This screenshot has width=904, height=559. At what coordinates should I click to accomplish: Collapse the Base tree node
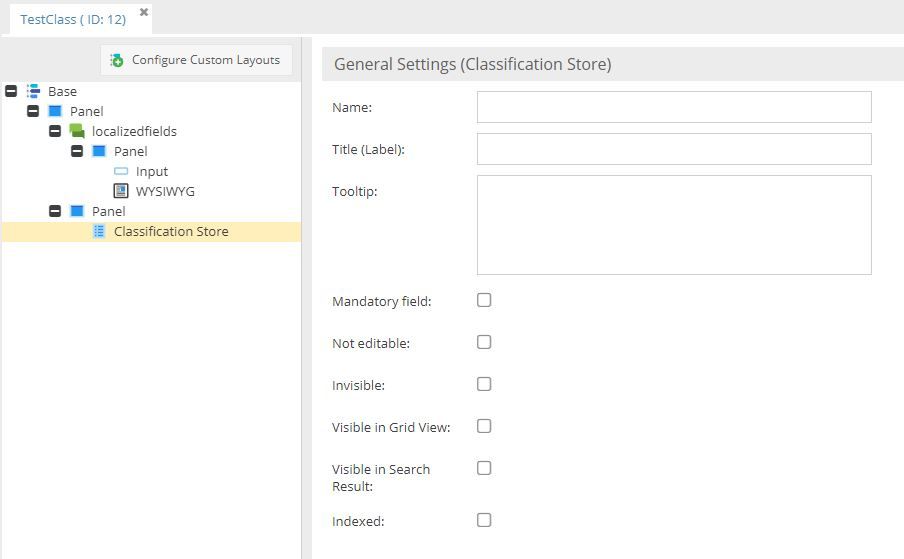11,91
